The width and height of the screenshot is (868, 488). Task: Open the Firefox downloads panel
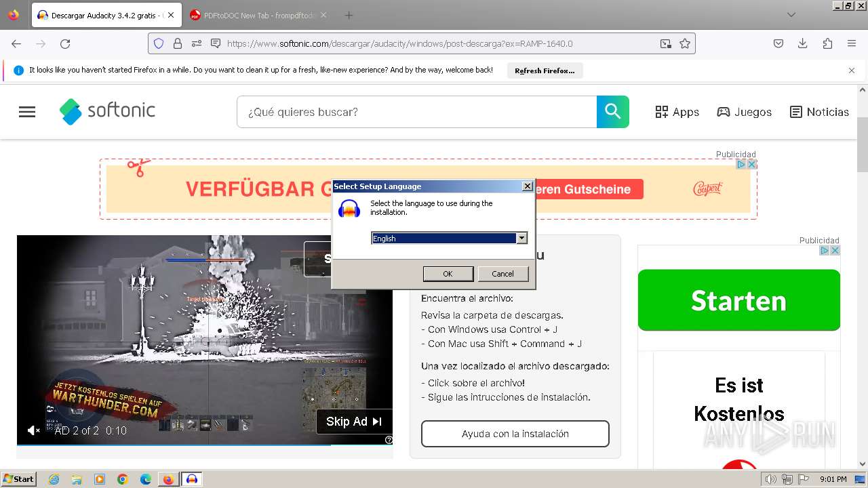point(803,43)
